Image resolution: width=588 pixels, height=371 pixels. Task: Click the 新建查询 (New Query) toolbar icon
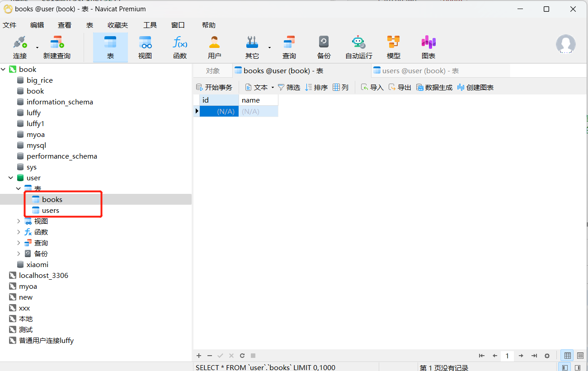[57, 47]
